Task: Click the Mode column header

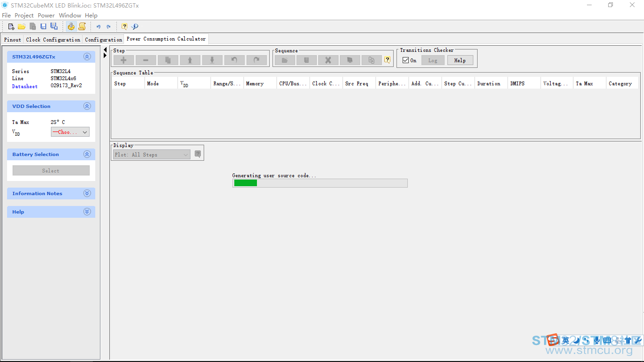Action: (x=161, y=83)
